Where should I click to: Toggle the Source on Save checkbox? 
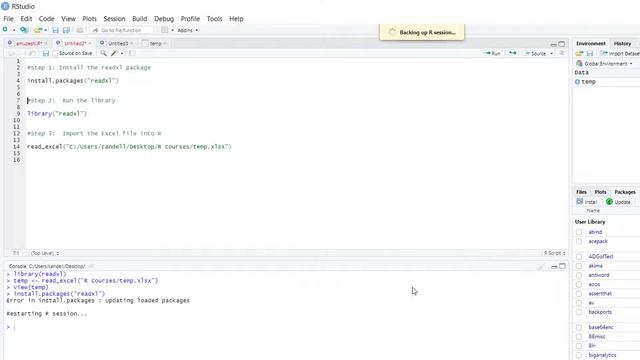(55, 53)
